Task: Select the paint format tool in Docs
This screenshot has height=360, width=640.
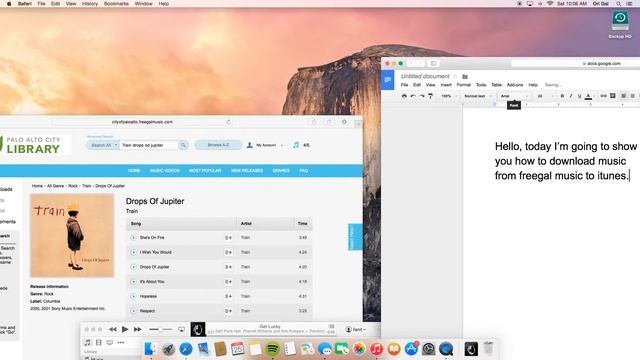Action: 430,96
